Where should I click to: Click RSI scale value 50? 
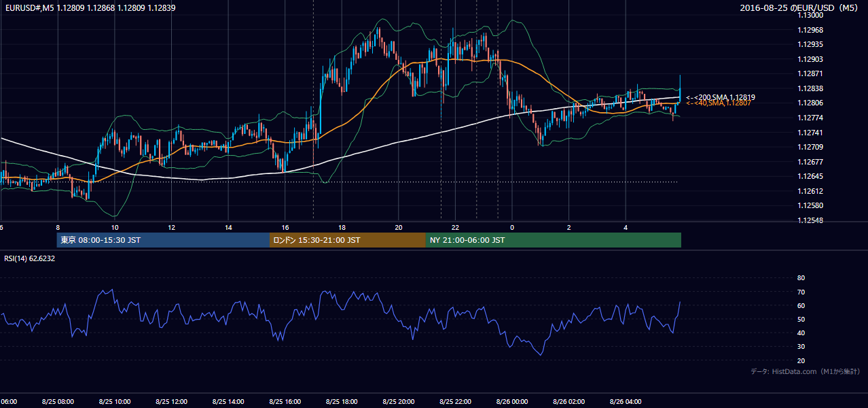click(x=801, y=319)
